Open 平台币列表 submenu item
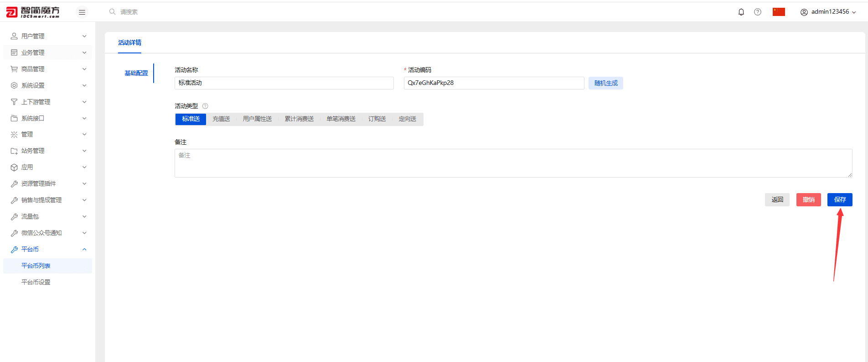The width and height of the screenshot is (868, 362). 47,266
